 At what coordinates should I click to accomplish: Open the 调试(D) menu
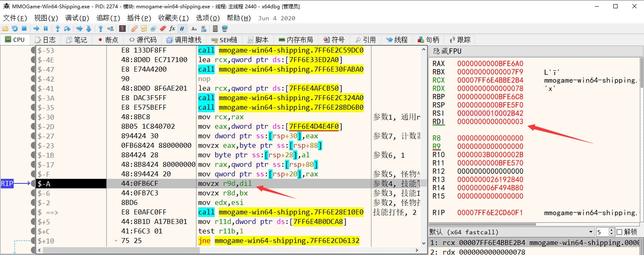pyautogui.click(x=77, y=18)
